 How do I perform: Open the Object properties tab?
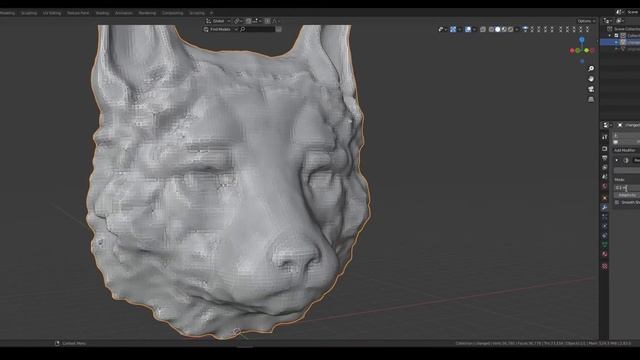[x=605, y=198]
